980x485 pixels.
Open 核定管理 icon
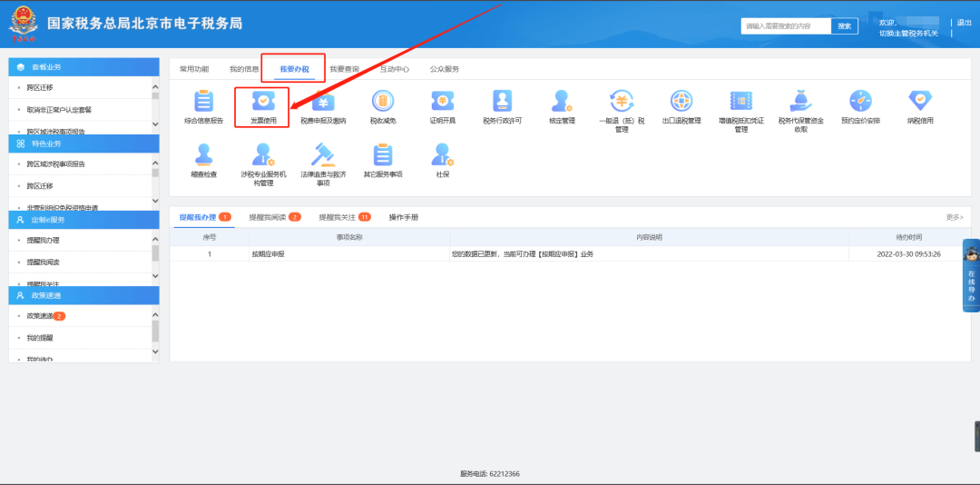(x=562, y=101)
